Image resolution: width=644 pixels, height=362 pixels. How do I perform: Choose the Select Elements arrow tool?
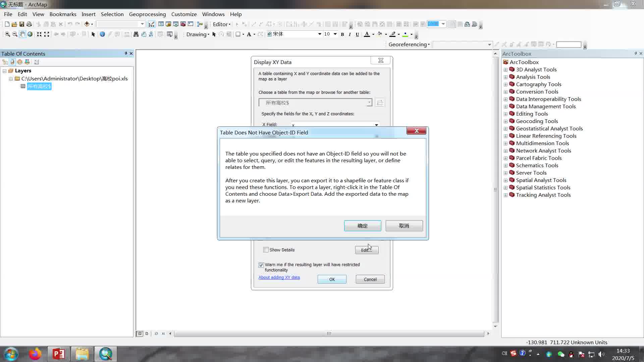[x=93, y=34]
